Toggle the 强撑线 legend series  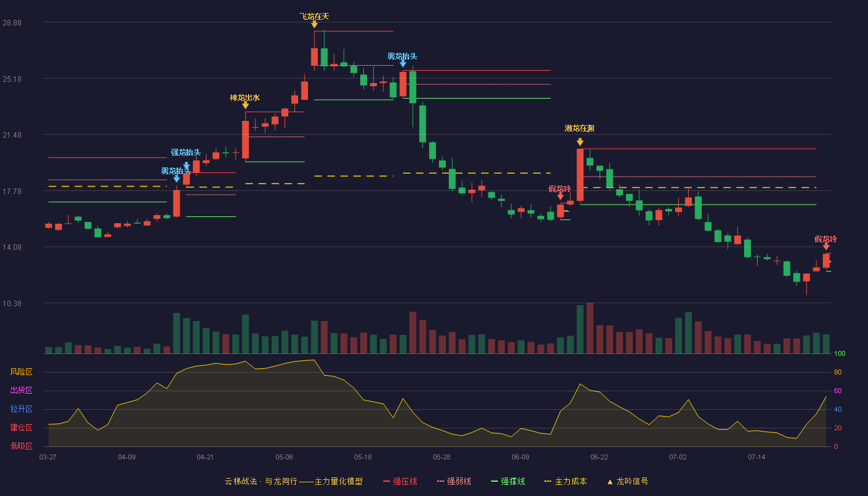click(x=508, y=481)
